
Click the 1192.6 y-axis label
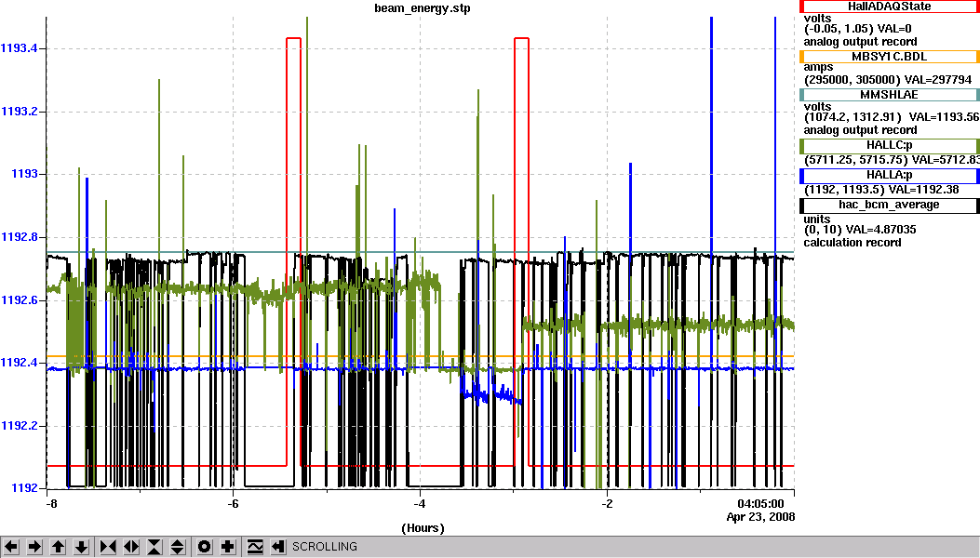click(19, 300)
